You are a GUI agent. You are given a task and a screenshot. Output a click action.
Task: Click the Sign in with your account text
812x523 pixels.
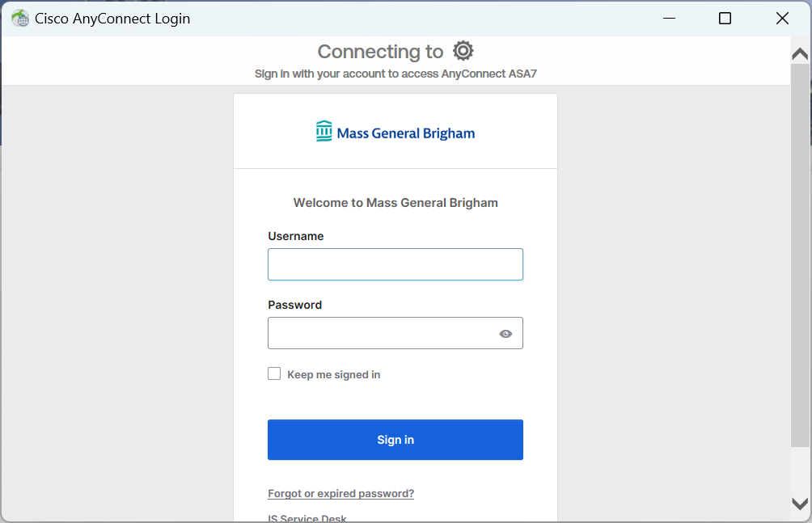coord(395,74)
